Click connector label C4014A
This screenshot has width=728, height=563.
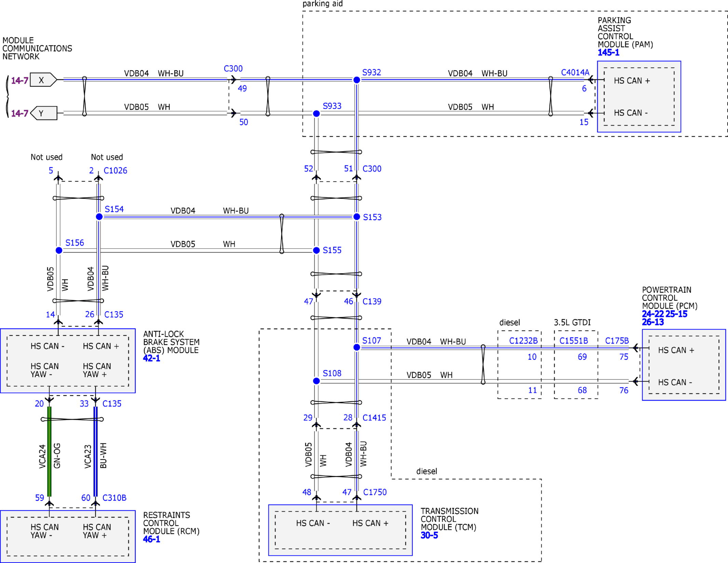click(575, 72)
